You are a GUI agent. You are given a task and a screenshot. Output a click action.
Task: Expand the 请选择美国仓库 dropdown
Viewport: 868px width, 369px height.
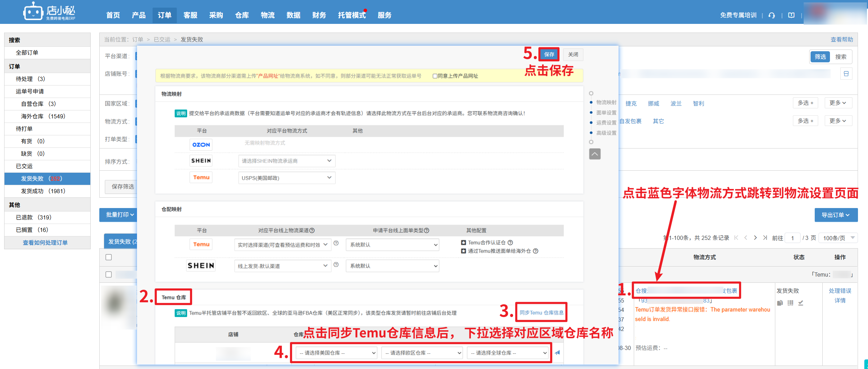click(337, 353)
